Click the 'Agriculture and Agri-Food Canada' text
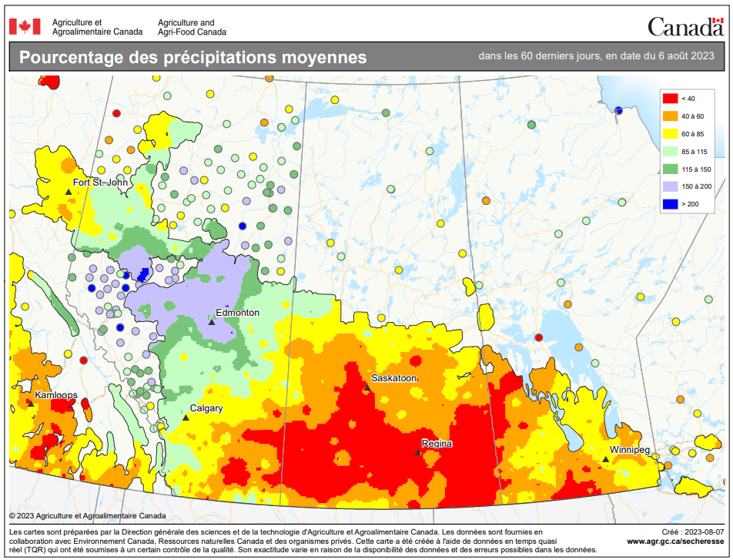 (x=192, y=28)
